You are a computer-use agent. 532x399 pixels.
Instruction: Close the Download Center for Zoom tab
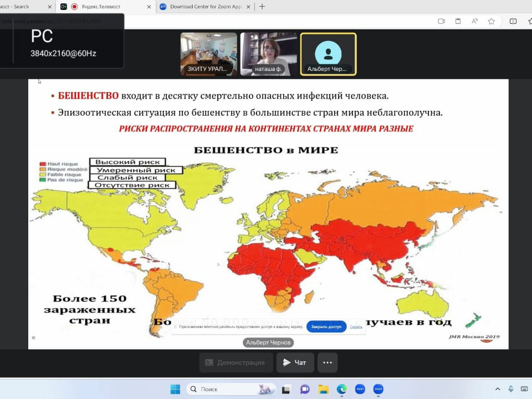pyautogui.click(x=247, y=7)
